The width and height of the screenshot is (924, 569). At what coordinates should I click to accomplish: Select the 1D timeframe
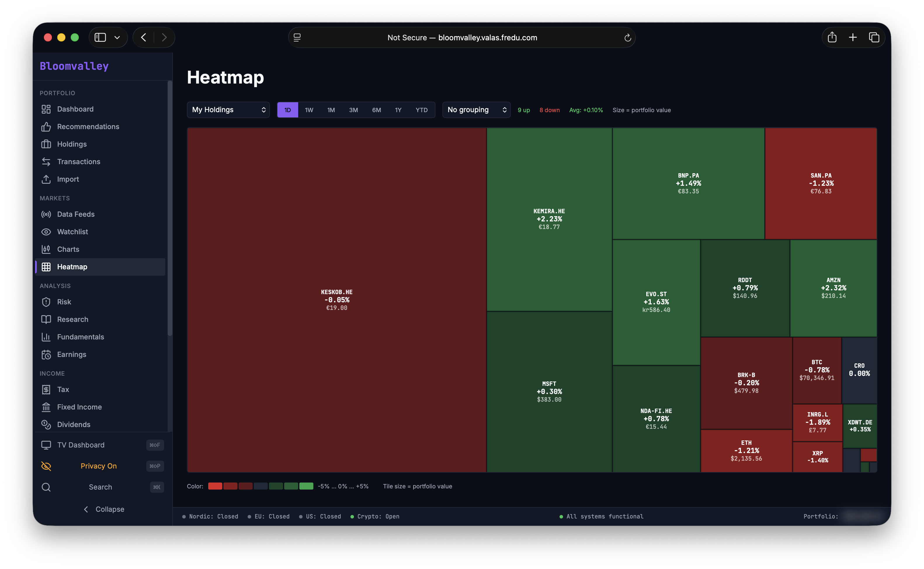coord(287,110)
